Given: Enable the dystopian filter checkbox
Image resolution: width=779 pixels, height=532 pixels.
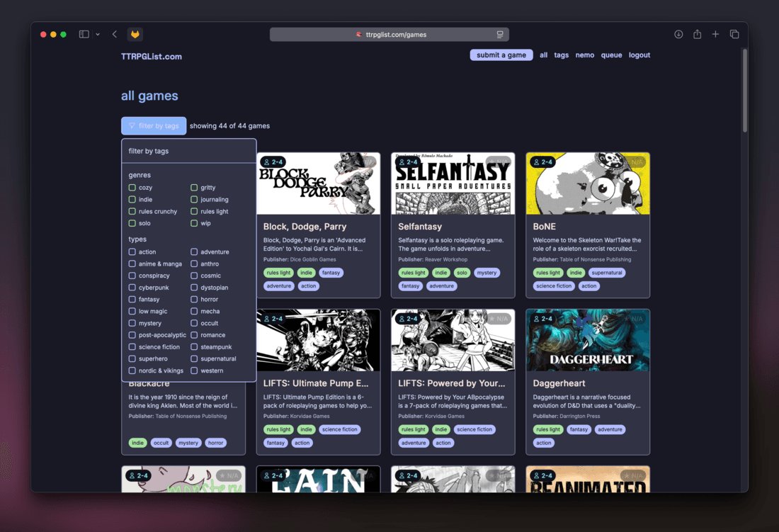Looking at the screenshot, I should [x=194, y=288].
